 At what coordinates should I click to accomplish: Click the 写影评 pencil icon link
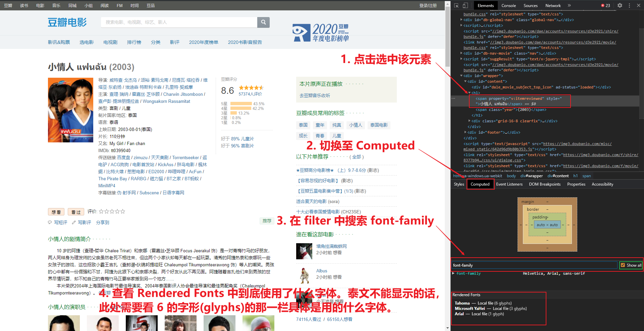[x=82, y=222]
